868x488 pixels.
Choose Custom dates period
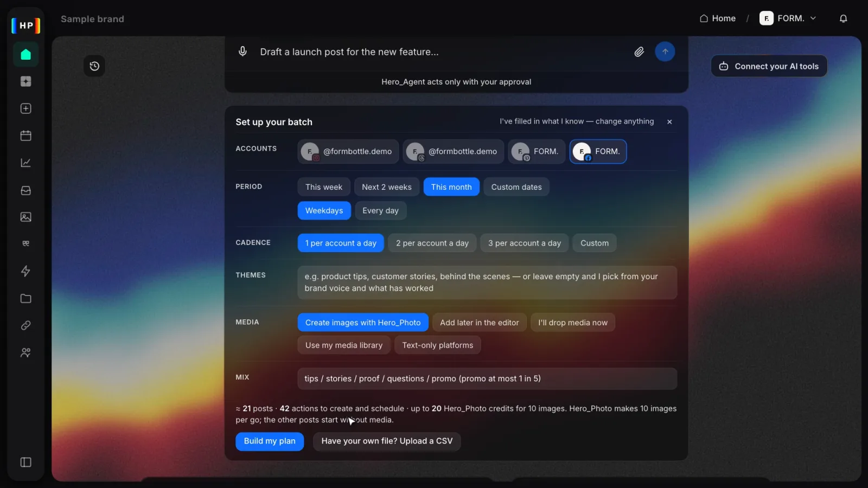[516, 187]
